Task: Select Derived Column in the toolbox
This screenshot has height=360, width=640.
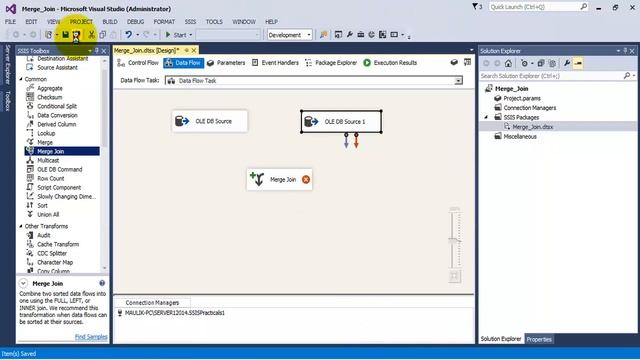Action: point(56,124)
